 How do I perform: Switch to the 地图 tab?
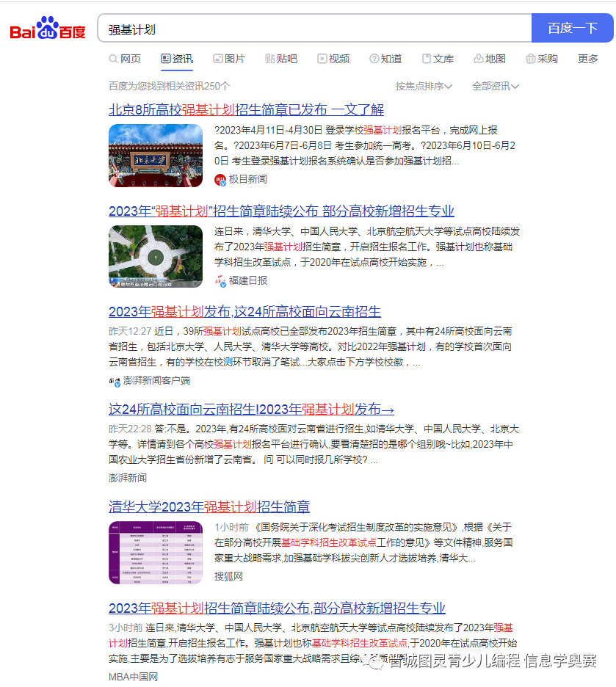tap(490, 59)
